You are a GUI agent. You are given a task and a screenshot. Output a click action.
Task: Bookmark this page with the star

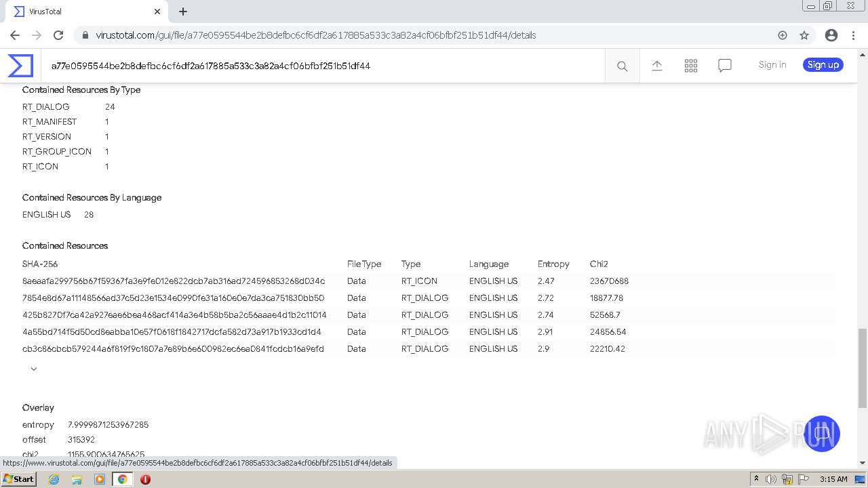click(804, 35)
